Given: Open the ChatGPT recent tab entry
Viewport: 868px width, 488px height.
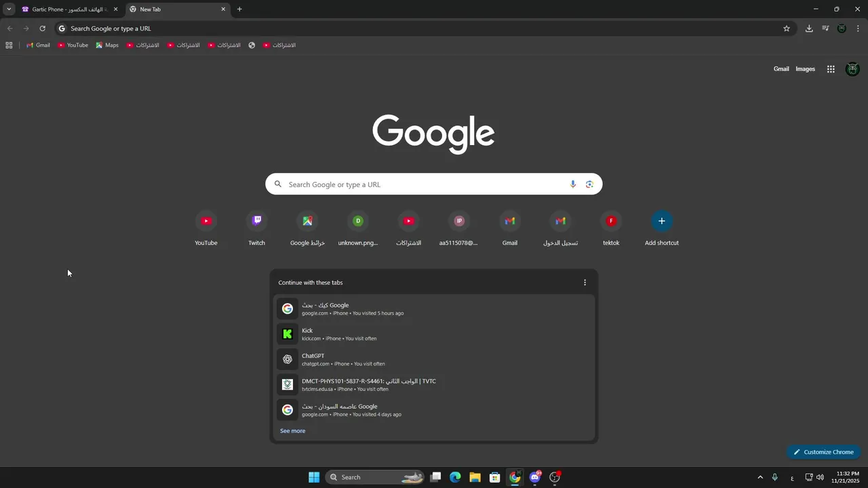Looking at the screenshot, I should (x=434, y=359).
